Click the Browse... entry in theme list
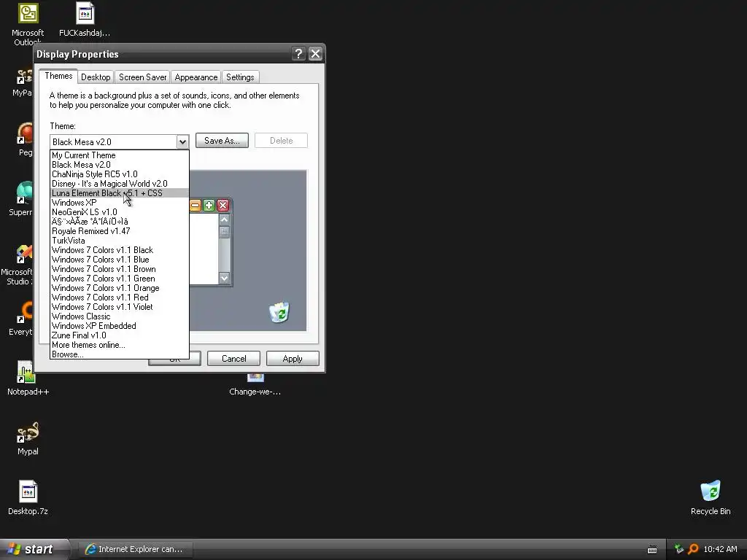The image size is (747, 560). 120,354
